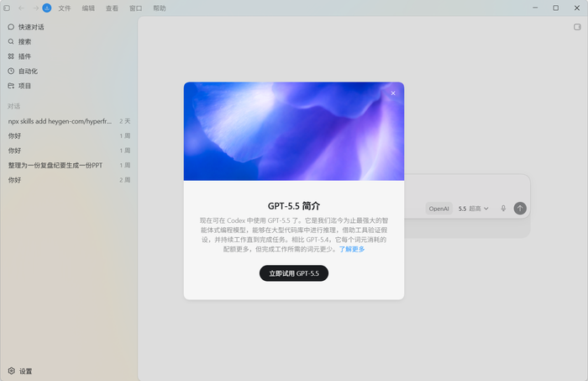Open the 你好 conversation from 2 周
The width and height of the screenshot is (588, 381).
coord(69,180)
